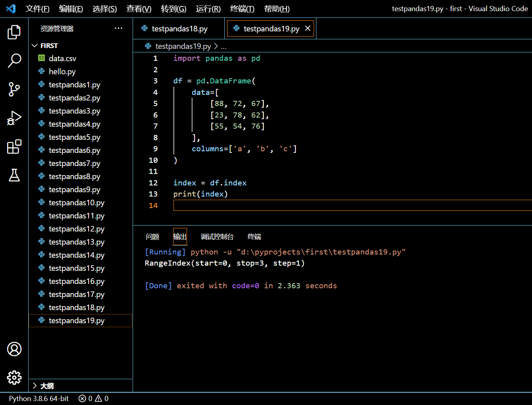Viewport: 532px width, 405px height.
Task: Open testpandas1.py file
Action: coord(81,85)
